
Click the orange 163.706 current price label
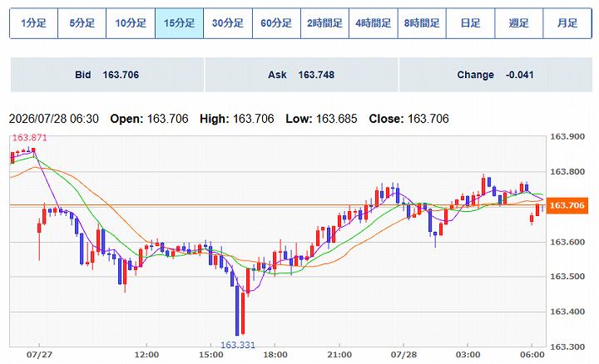point(567,205)
